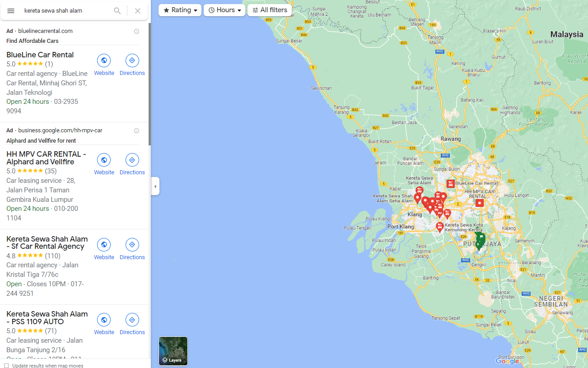This screenshot has width=588, height=368.
Task: Open the Hours filter dropdown
Action: [224, 10]
